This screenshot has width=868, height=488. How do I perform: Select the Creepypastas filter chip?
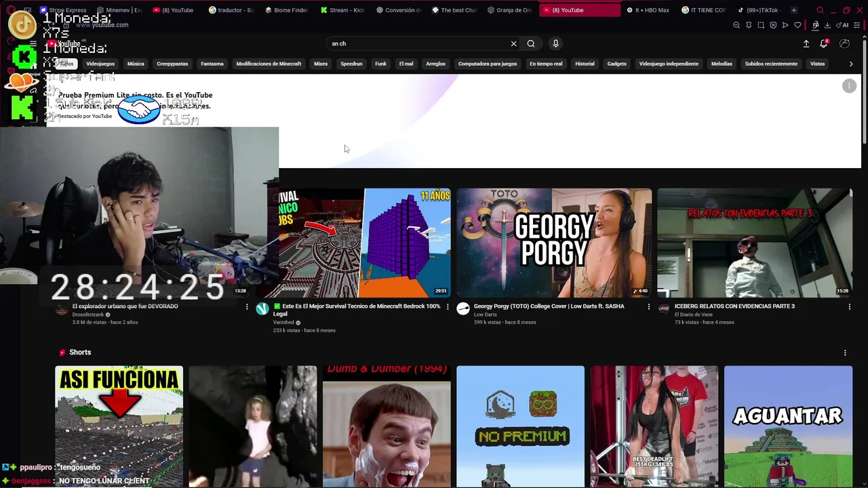[x=172, y=64]
